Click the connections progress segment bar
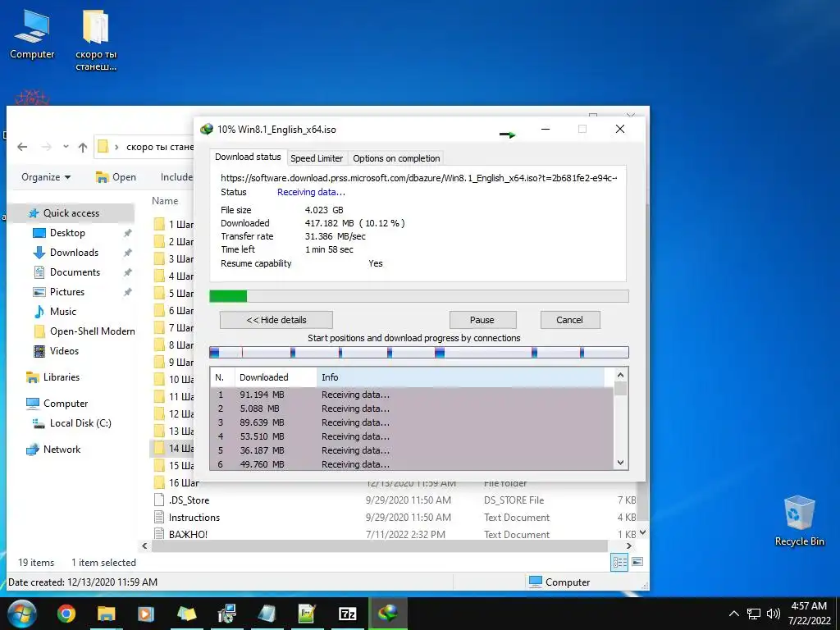840x630 pixels. [x=419, y=352]
